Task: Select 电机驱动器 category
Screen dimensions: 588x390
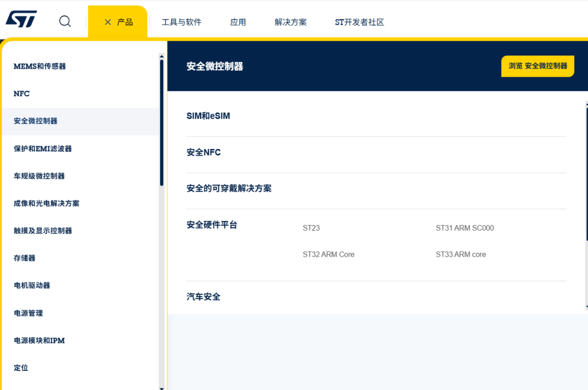Action: [x=32, y=286]
